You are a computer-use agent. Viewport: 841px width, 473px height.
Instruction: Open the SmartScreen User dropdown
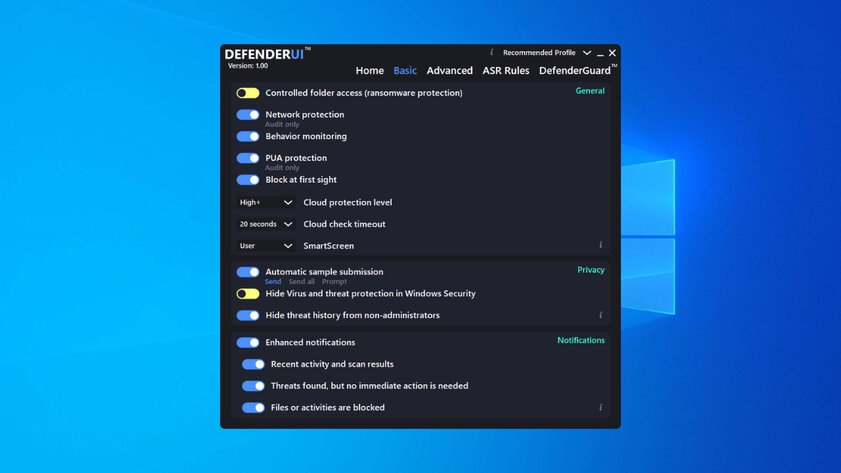click(x=265, y=246)
